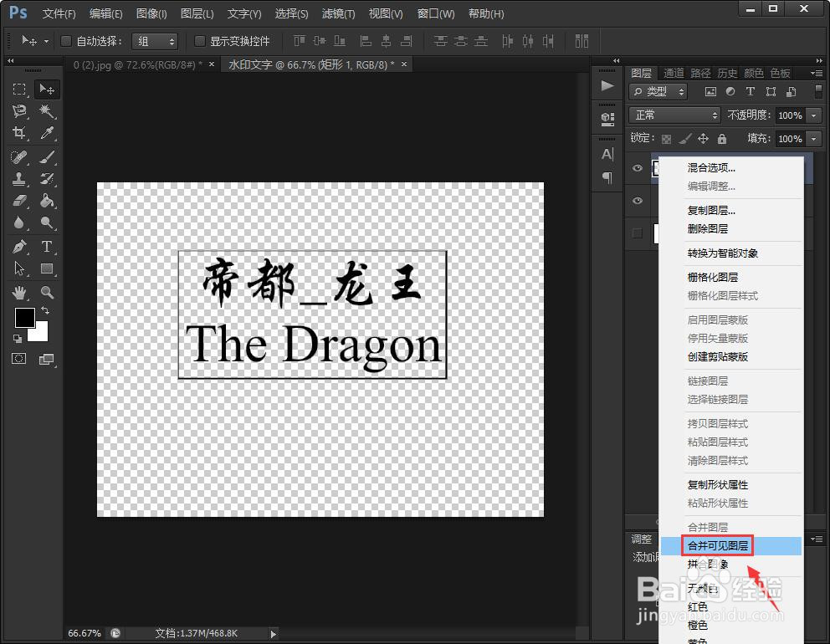Enable the 显示变换控件 checkbox
Viewport: 830px width, 644px height.
[x=198, y=41]
